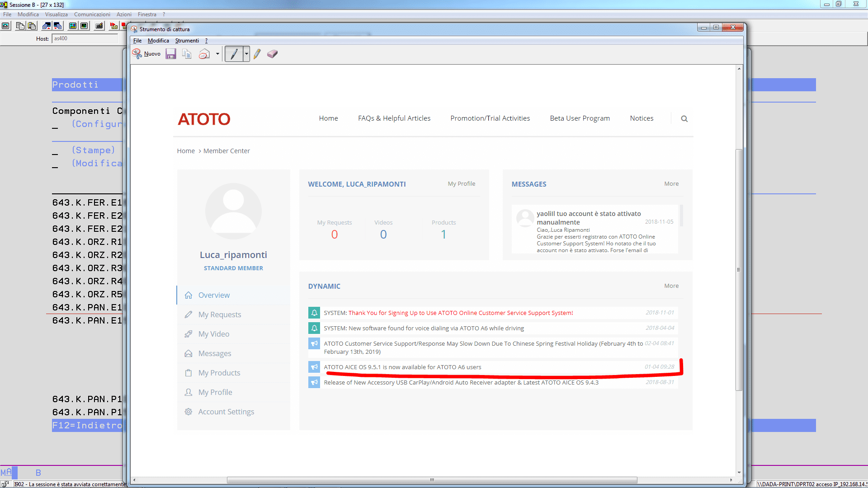Click More in the Messages panel

[671, 184]
